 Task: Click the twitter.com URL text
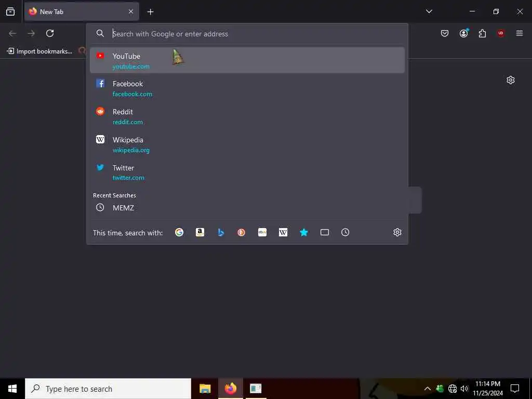coord(128,178)
